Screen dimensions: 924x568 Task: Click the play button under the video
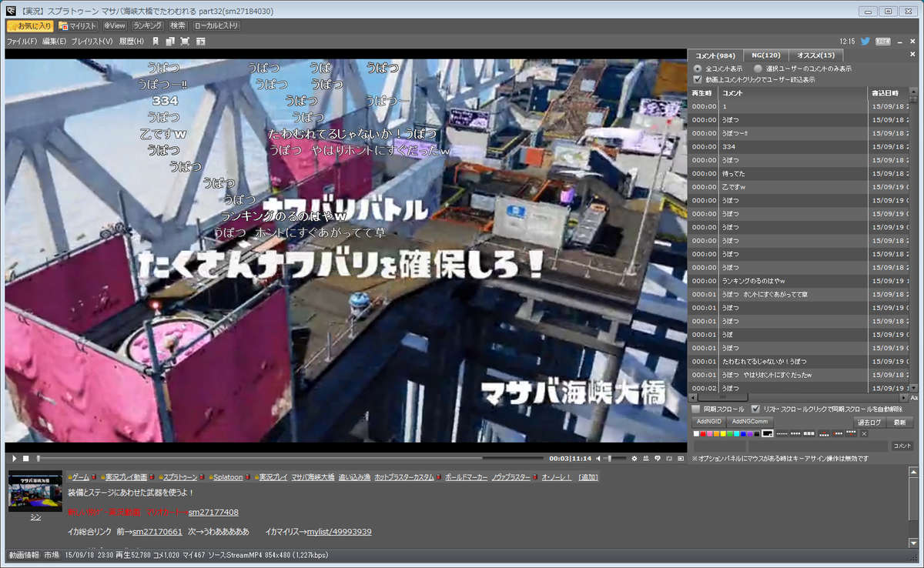14,458
